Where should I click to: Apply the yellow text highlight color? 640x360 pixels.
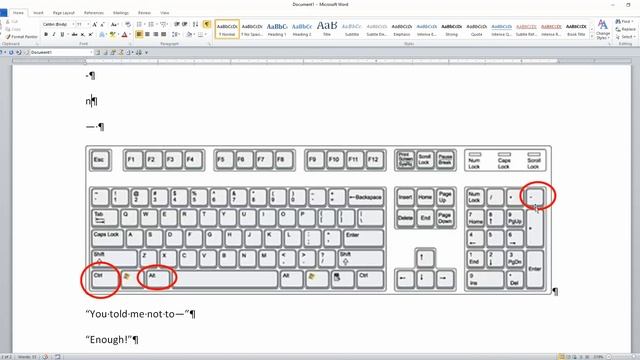click(113, 34)
